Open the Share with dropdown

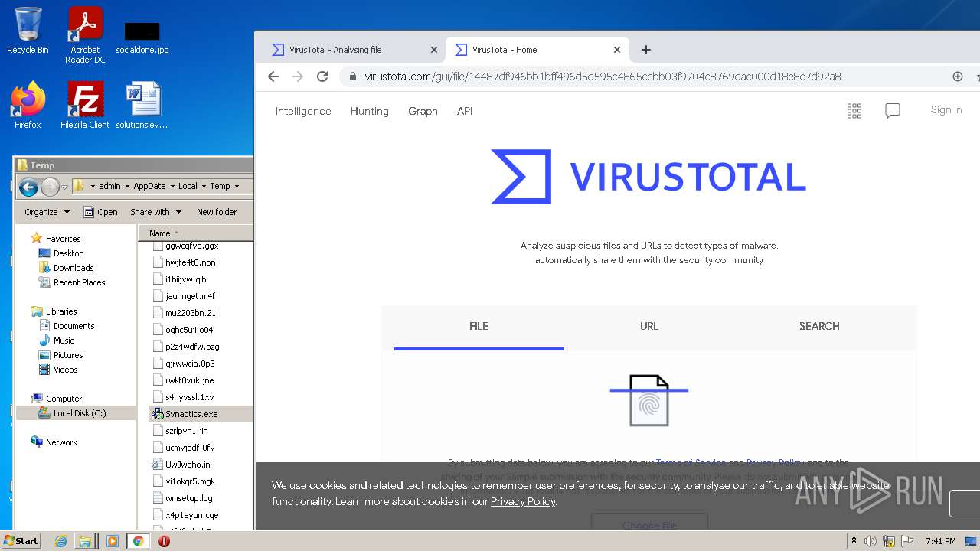pyautogui.click(x=155, y=212)
